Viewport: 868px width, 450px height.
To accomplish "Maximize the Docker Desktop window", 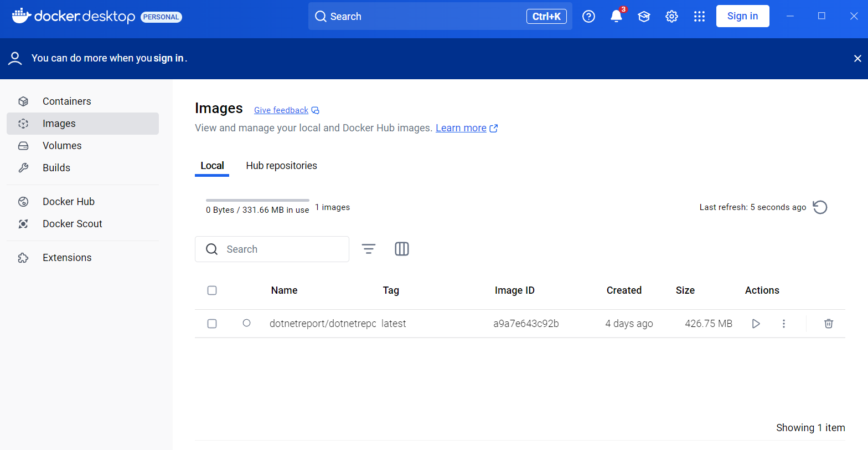I will (x=822, y=16).
